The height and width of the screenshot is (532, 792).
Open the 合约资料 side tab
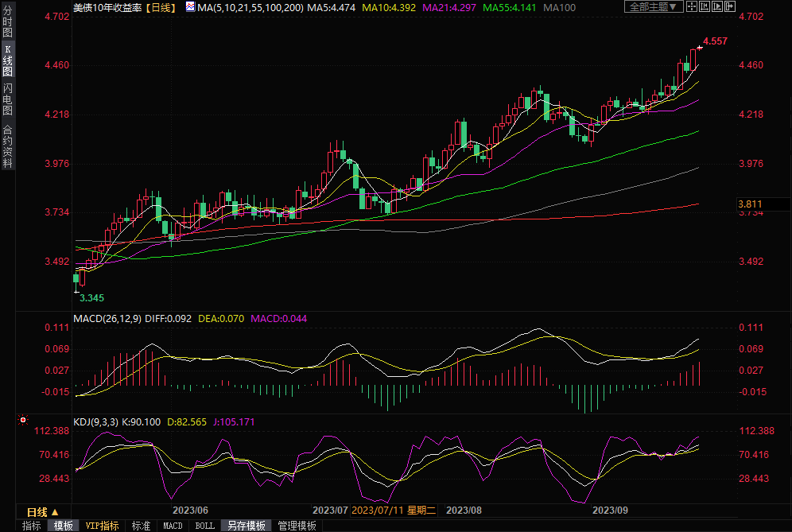7,146
